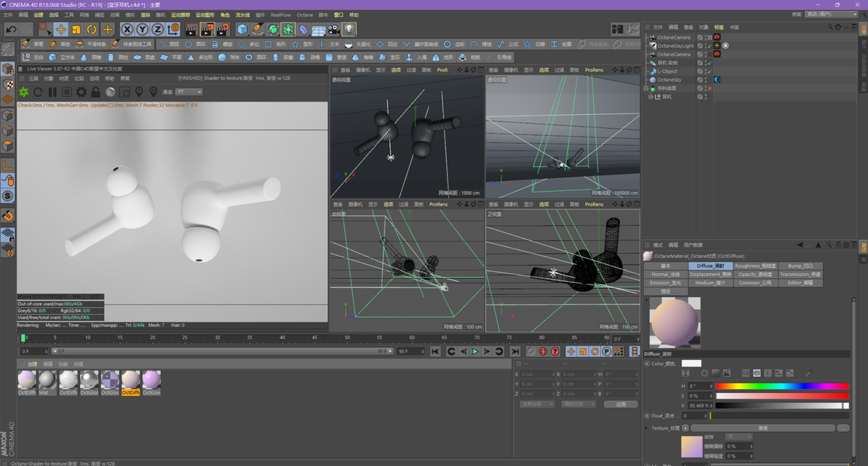Image resolution: width=868 pixels, height=466 pixels.
Task: Toggle enable checkmark on L-Object
Action: point(709,71)
